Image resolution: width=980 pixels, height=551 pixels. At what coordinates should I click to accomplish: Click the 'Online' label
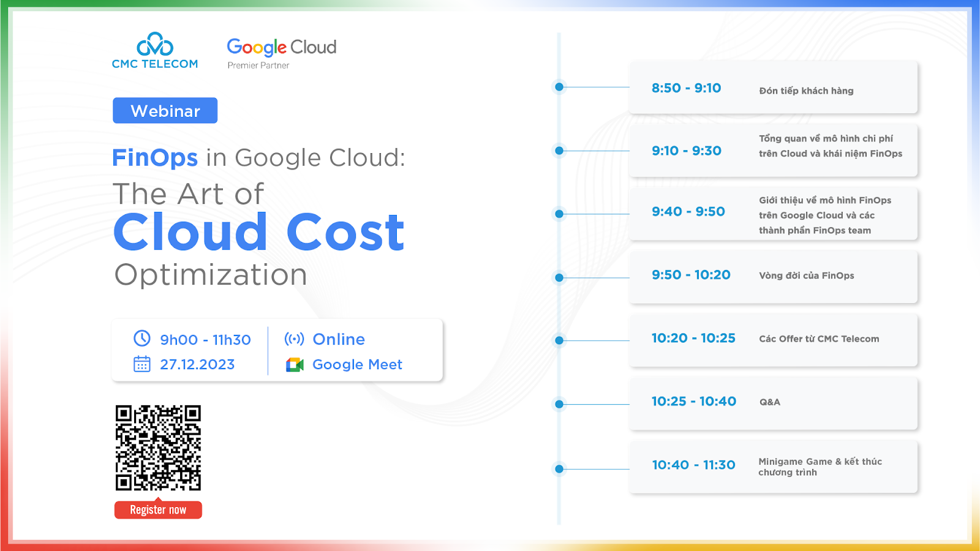click(x=339, y=339)
